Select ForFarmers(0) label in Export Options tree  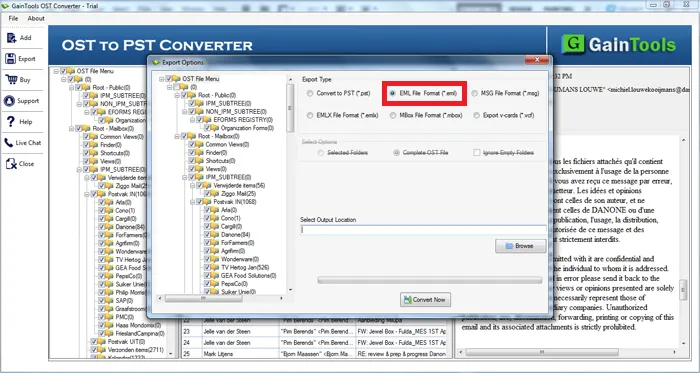point(238,243)
